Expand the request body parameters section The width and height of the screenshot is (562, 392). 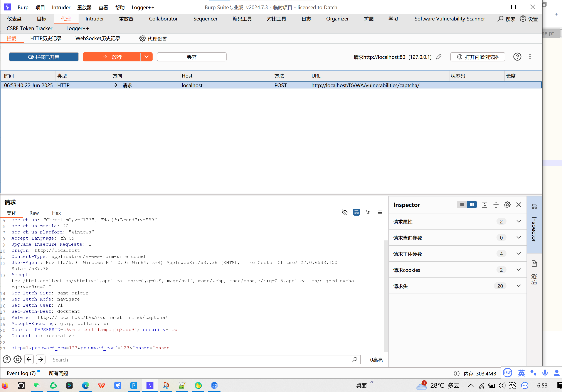(x=518, y=254)
